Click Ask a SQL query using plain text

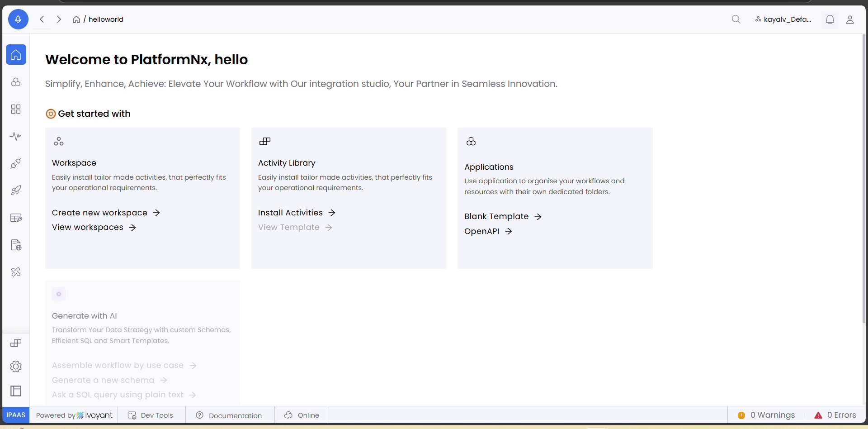[124, 395]
